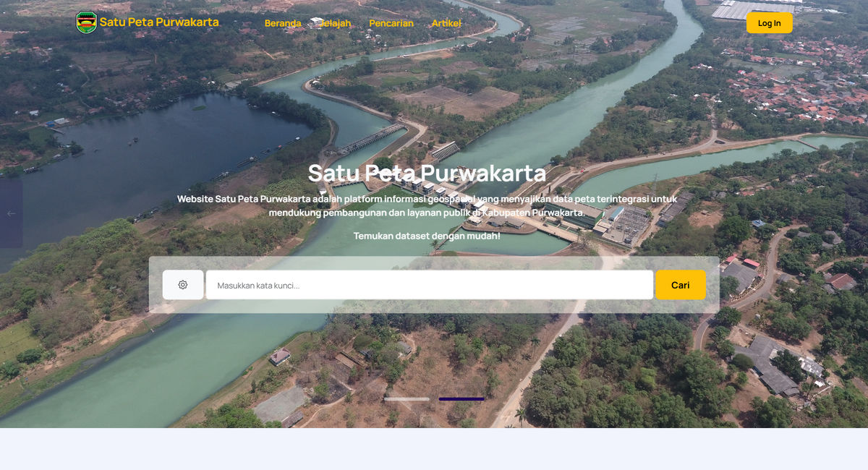Go to the Beranda menu item
The image size is (868, 470).
283,23
